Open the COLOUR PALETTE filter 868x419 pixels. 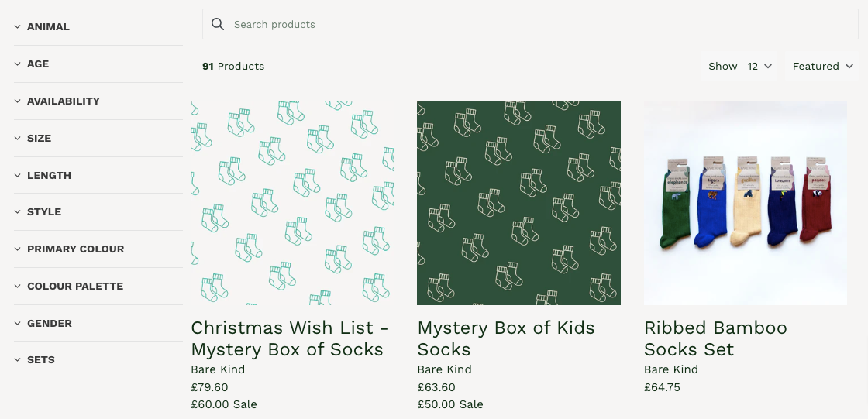(x=74, y=286)
